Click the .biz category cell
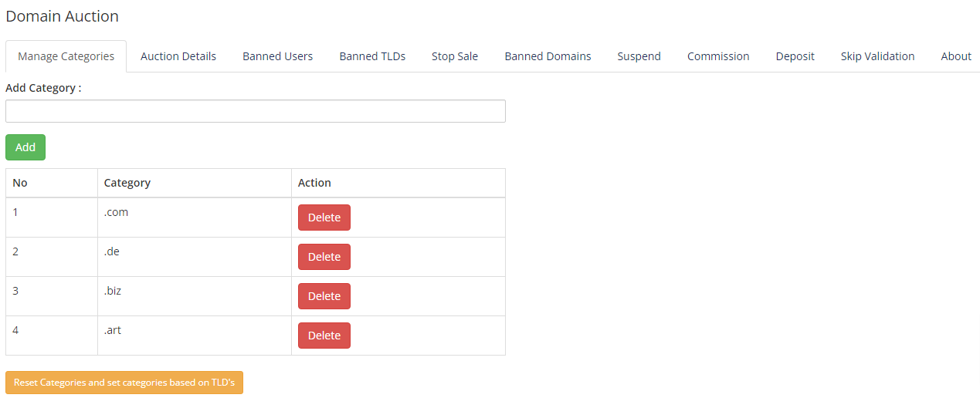The width and height of the screenshot is (980, 398). (195, 296)
